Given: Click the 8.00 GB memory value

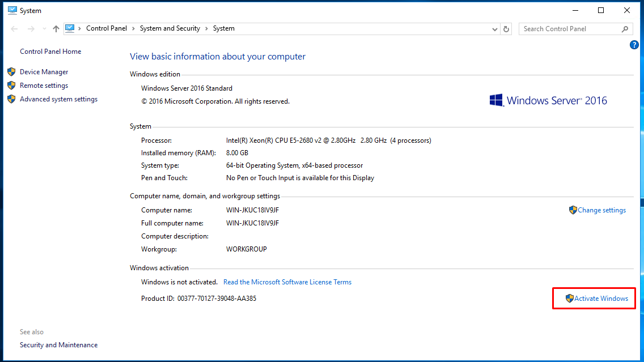Looking at the screenshot, I should point(238,153).
